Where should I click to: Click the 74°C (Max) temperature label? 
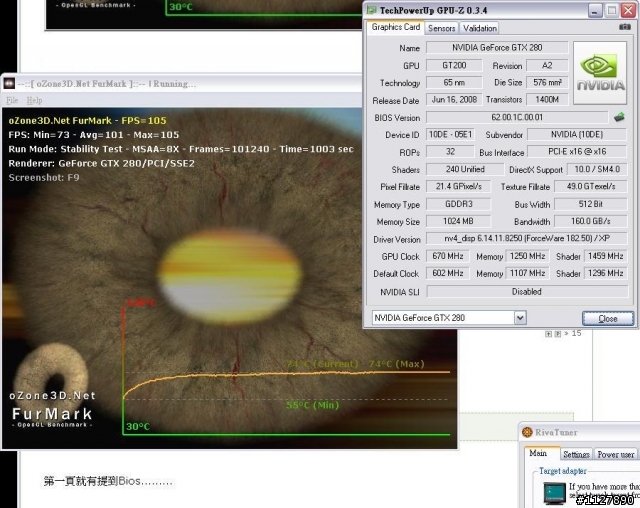(x=396, y=364)
